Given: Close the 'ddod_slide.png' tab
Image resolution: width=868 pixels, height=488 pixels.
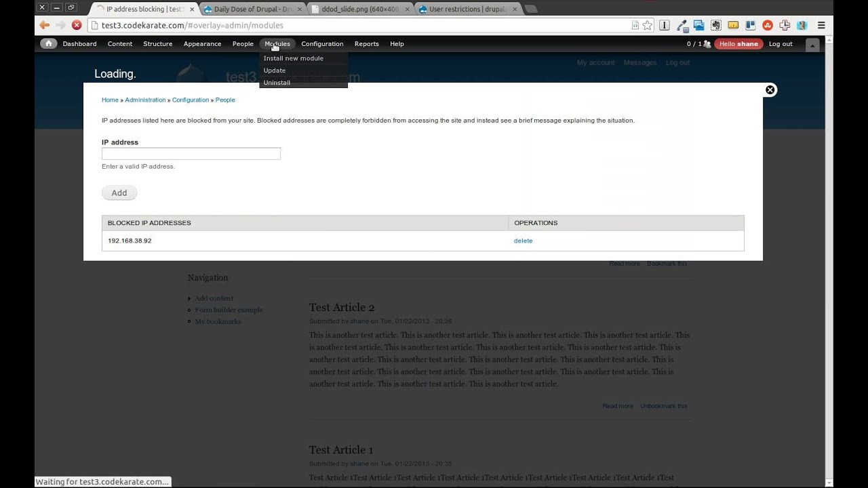Looking at the screenshot, I should pos(408,9).
